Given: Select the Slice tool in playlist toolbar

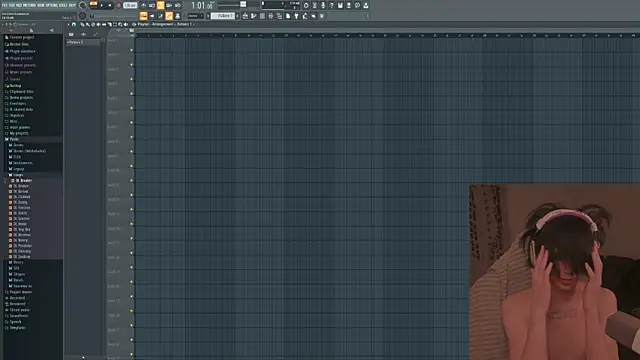Looking at the screenshot, I should point(109,24).
